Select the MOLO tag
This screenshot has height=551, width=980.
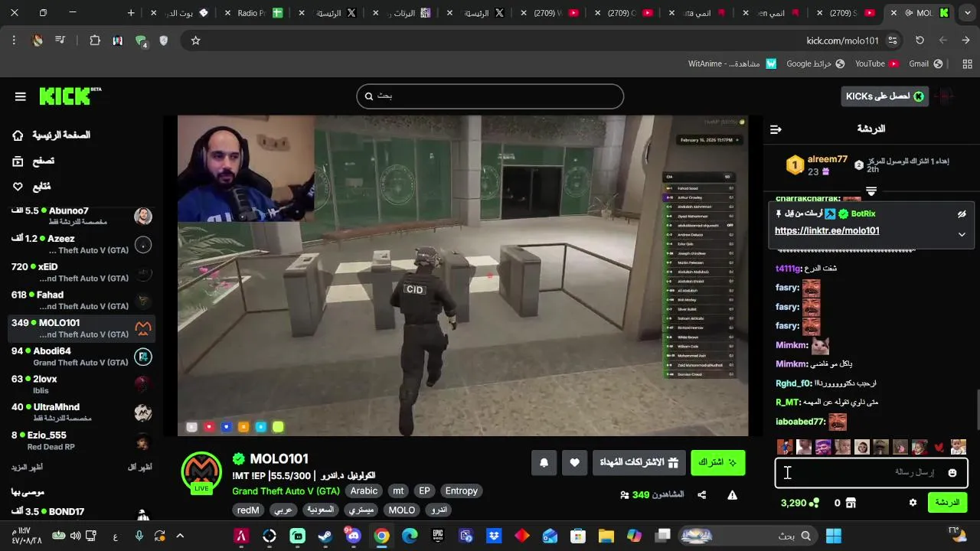coord(402,510)
